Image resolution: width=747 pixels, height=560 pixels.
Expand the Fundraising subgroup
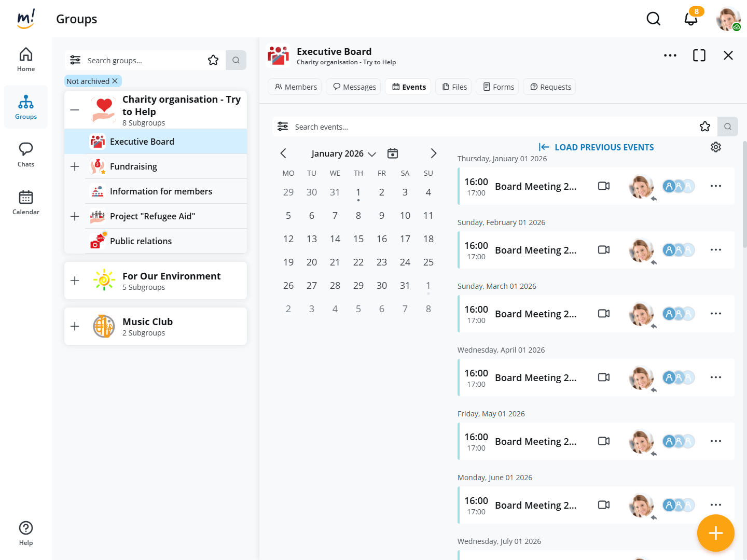pyautogui.click(x=75, y=166)
